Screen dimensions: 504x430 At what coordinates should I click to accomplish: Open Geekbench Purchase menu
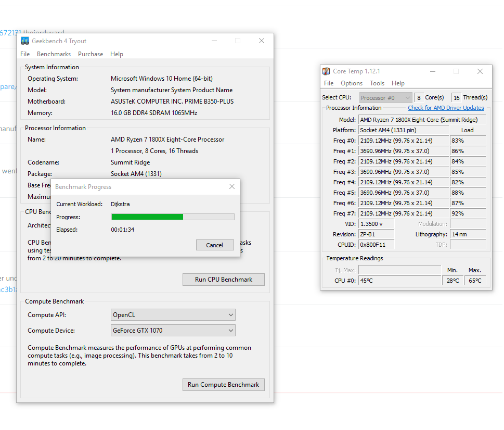(91, 54)
